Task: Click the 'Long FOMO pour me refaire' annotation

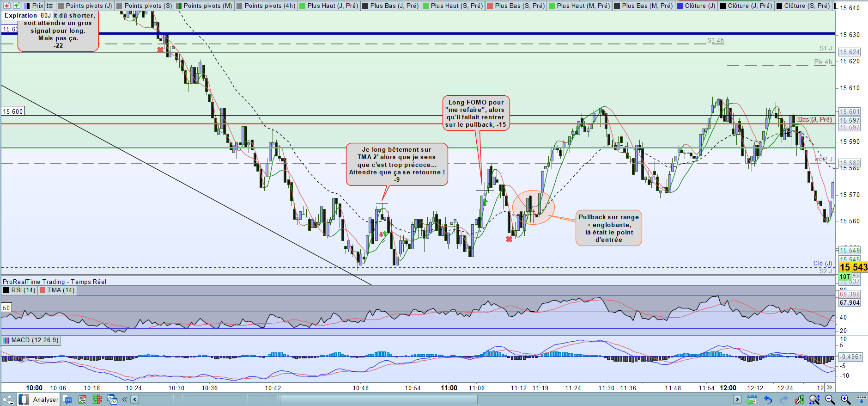Action: coord(476,113)
